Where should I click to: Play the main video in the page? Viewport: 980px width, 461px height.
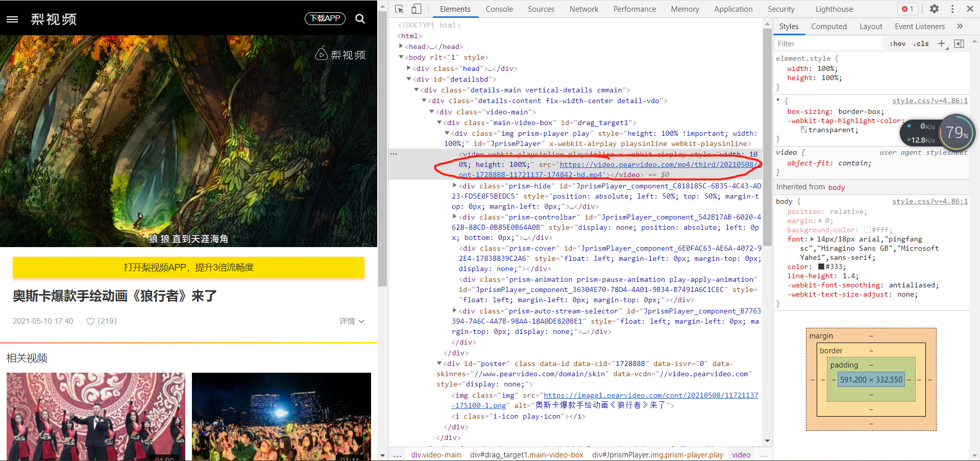pos(188,141)
